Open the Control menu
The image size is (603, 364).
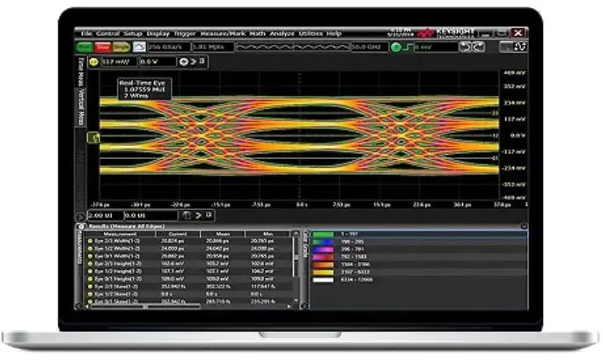pyautogui.click(x=107, y=33)
